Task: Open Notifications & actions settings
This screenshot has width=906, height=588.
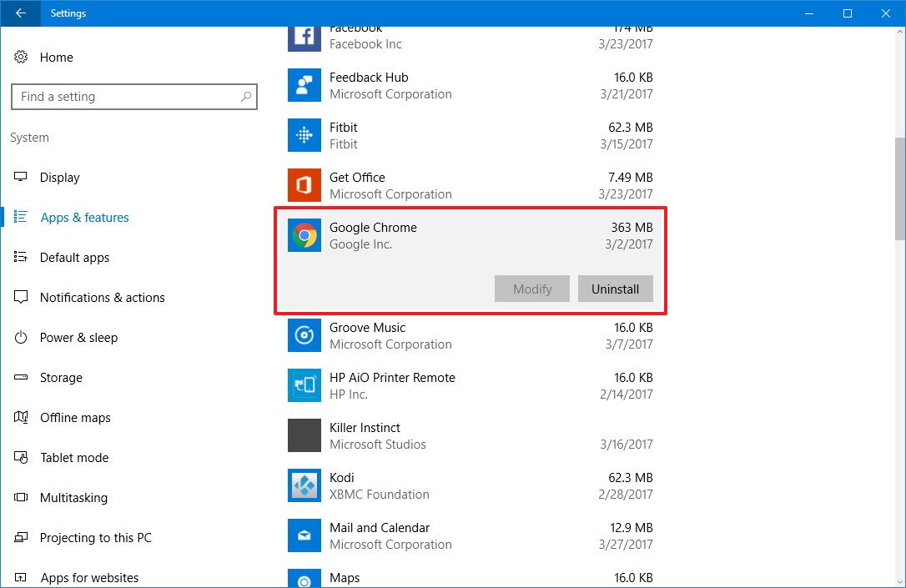Action: pos(102,298)
